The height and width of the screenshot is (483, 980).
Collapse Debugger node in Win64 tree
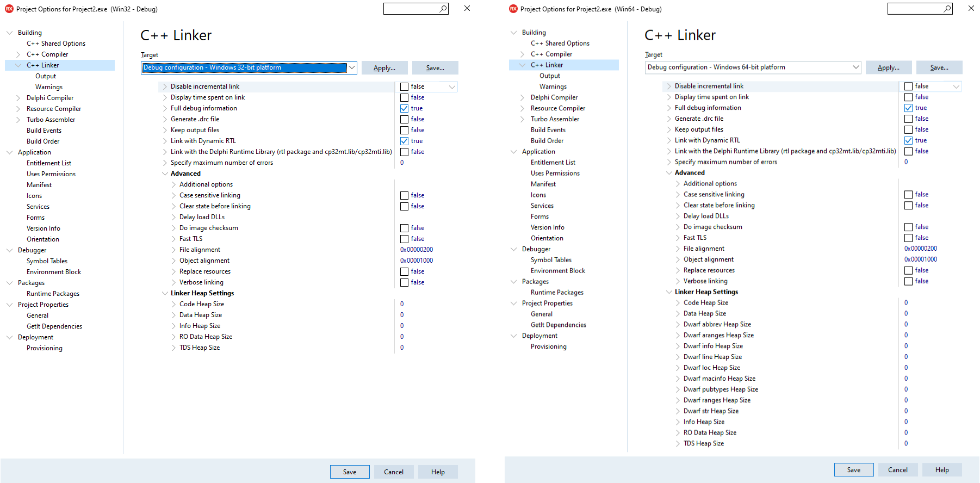[x=513, y=249]
